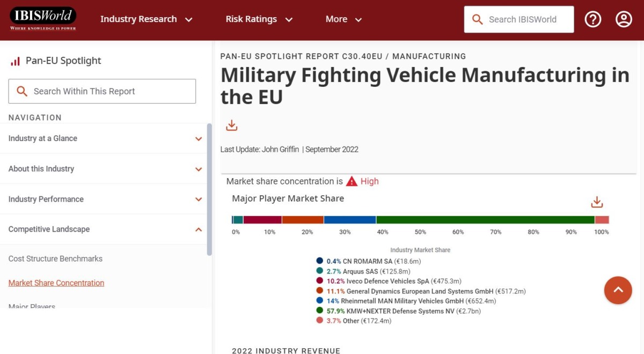Click the red High warning triangle

pyautogui.click(x=352, y=181)
